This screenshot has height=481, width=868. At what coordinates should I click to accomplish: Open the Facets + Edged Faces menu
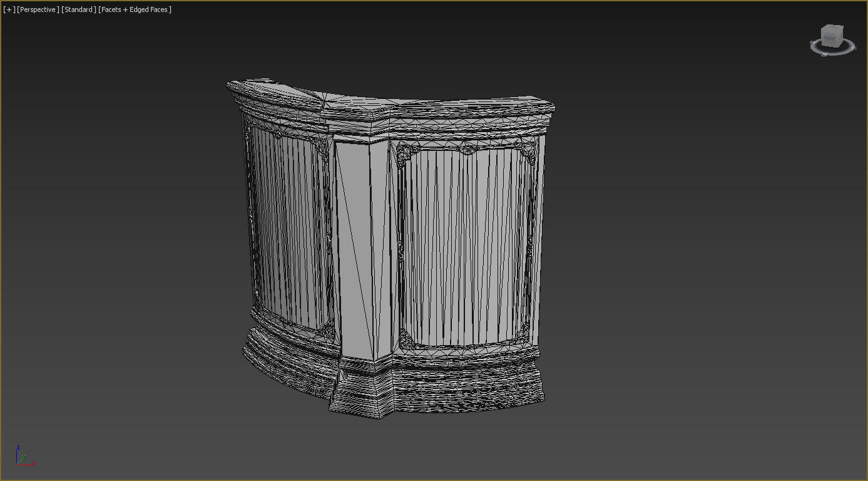click(x=135, y=9)
